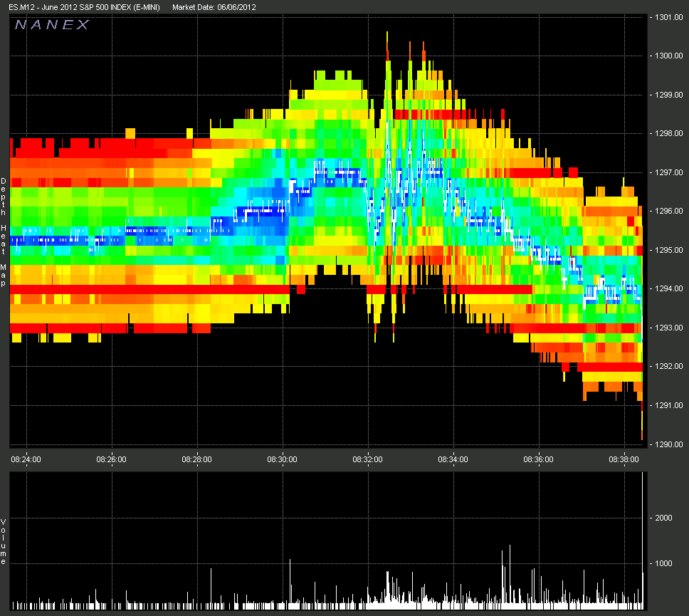Click the 1293.00 price axis label

coord(669,328)
